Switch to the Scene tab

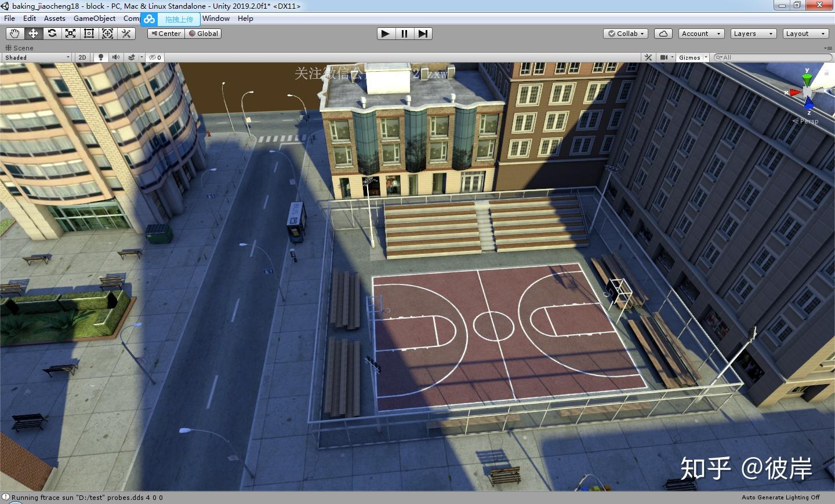click(19, 48)
